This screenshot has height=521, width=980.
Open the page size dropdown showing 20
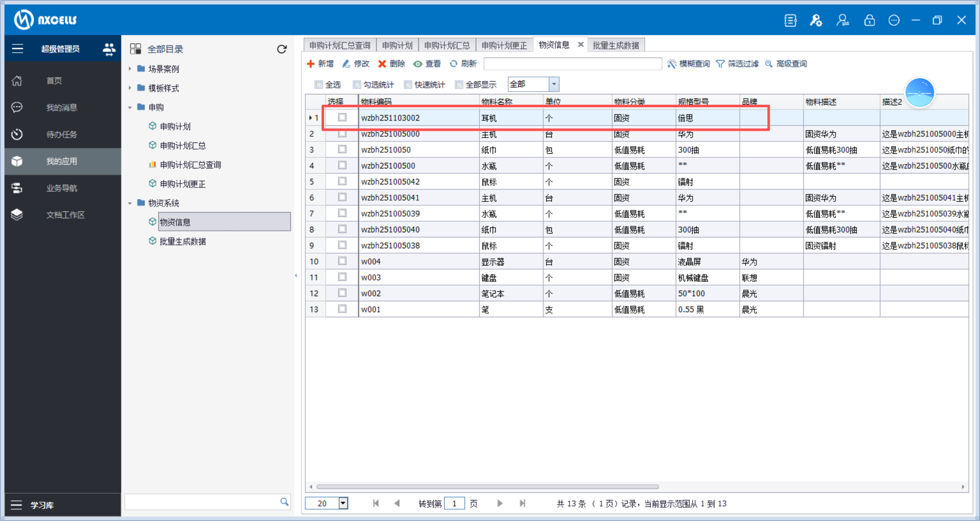344,503
